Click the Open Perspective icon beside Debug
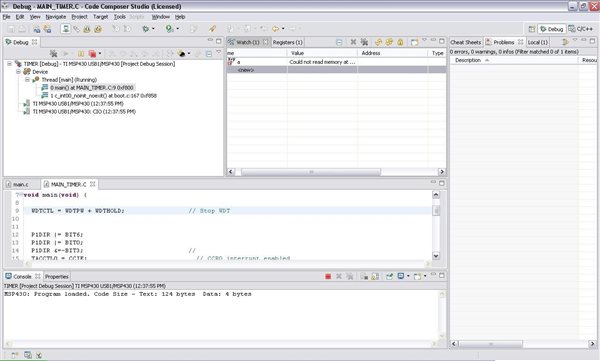Image resolution: width=600 pixels, height=361 pixels. [x=532, y=29]
